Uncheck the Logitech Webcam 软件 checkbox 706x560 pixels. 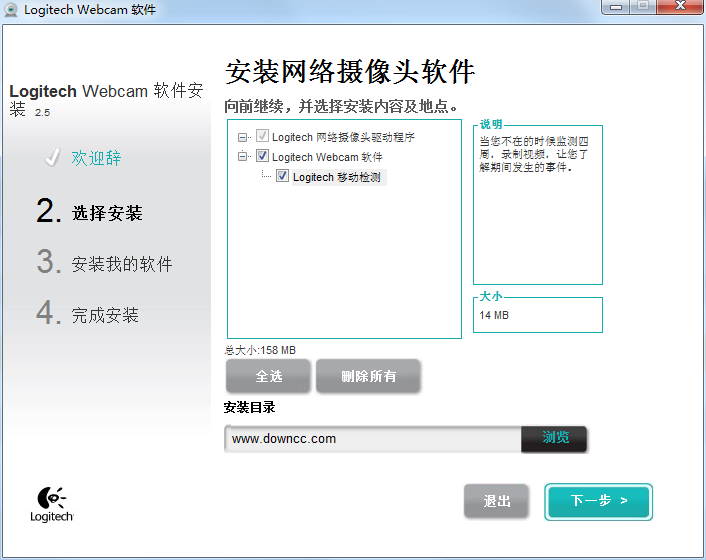[262, 157]
